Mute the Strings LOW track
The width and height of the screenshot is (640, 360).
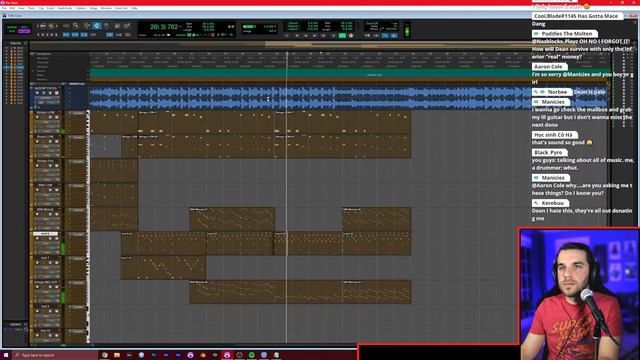pos(57,118)
